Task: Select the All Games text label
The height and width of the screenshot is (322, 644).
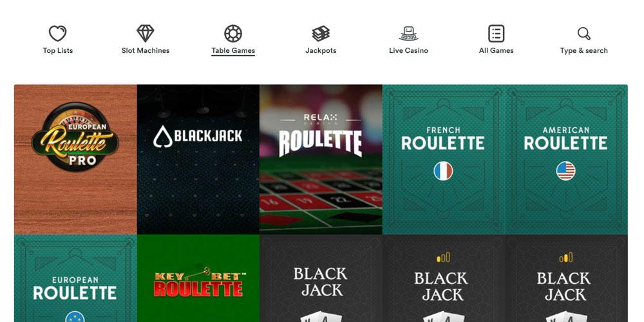Action: coord(496,50)
